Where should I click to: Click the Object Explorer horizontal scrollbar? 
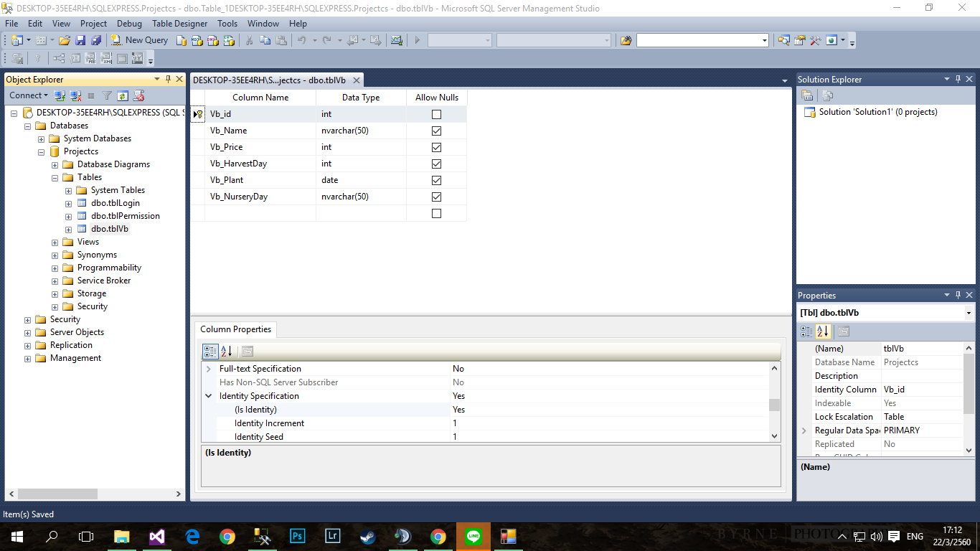(95, 494)
